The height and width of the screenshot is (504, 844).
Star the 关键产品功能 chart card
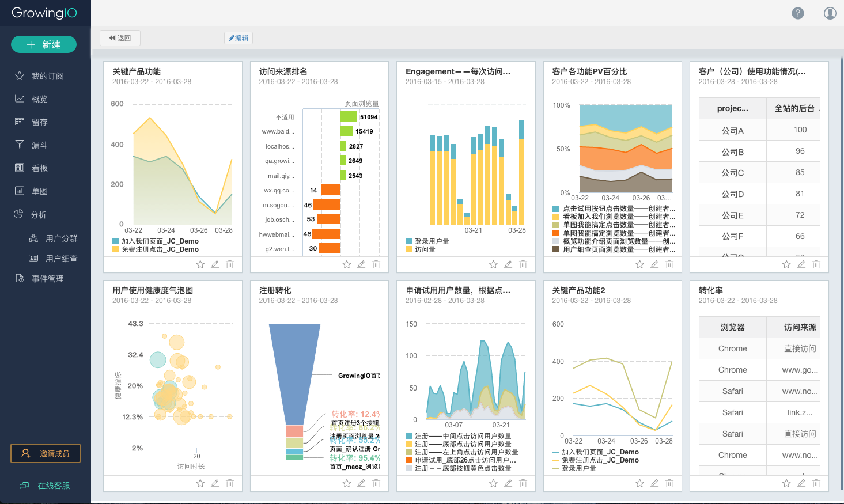click(x=200, y=264)
